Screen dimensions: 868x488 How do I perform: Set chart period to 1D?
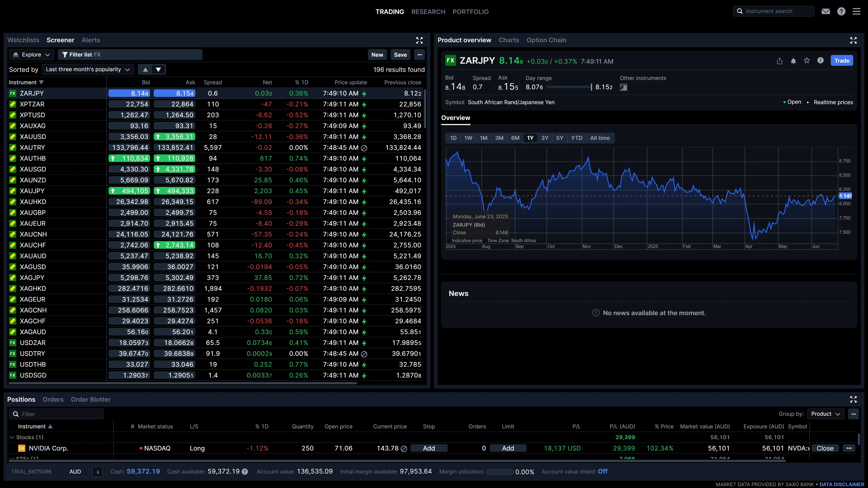click(453, 138)
